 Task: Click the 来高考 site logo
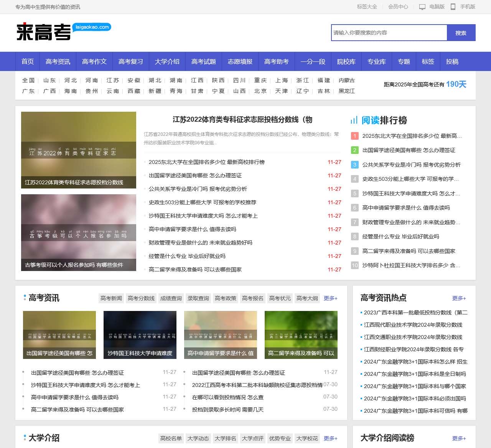43,33
